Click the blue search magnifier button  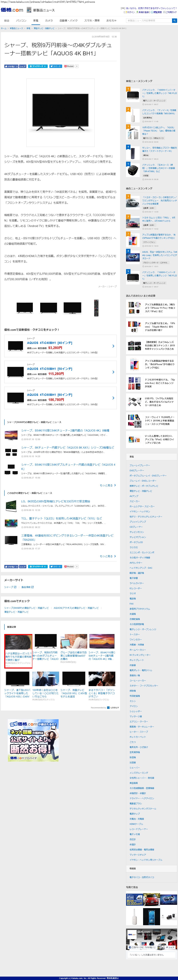(175, 20)
